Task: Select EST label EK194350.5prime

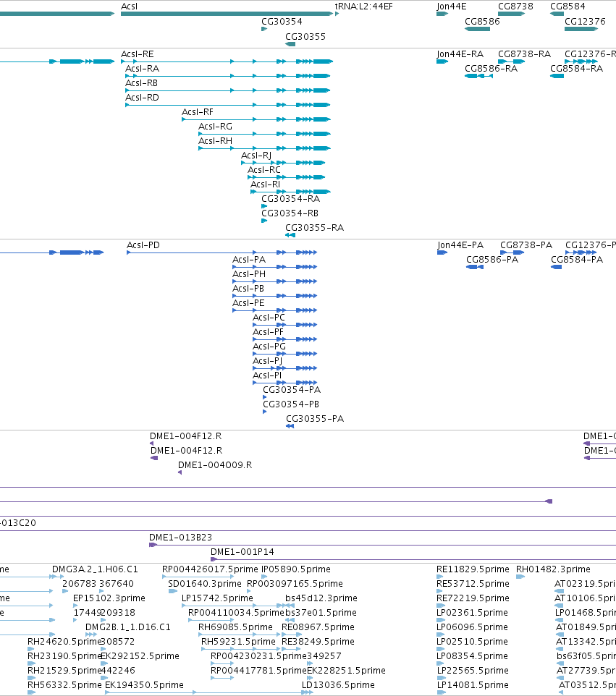Action: point(144,685)
